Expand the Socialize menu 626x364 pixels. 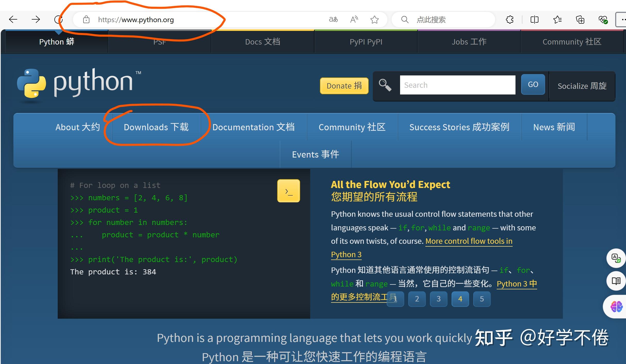(x=582, y=86)
